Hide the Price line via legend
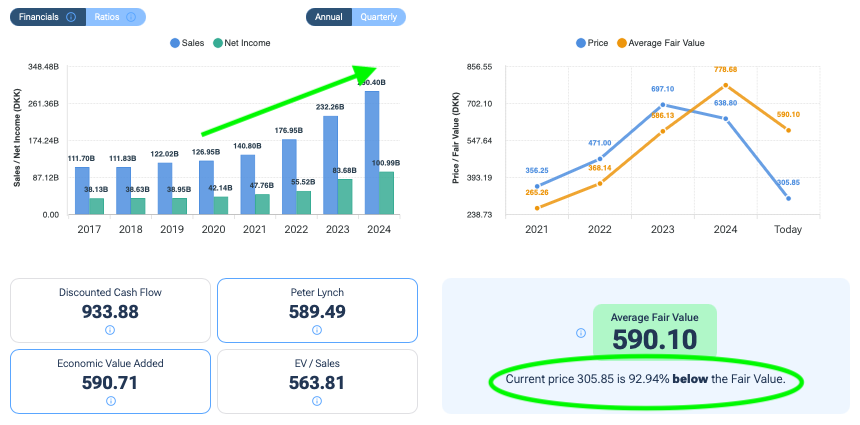Viewport: 860px width, 425px height. click(594, 43)
